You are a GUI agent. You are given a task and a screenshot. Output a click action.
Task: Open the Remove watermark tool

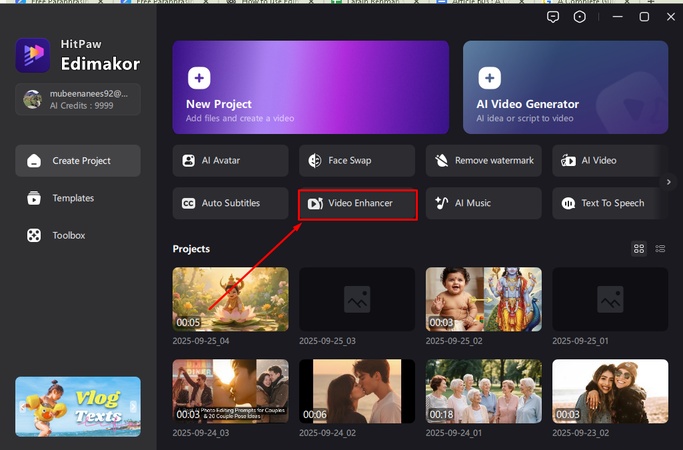[484, 160]
